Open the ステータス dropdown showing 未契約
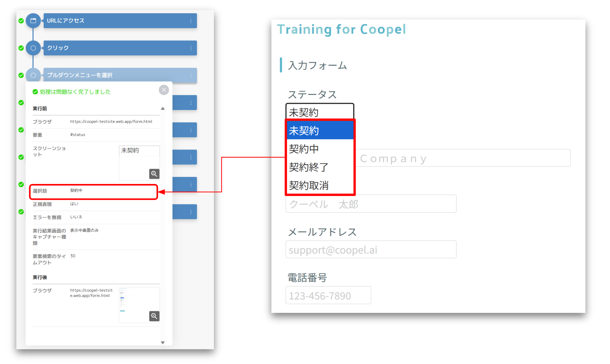This screenshot has width=610, height=364. point(320,112)
